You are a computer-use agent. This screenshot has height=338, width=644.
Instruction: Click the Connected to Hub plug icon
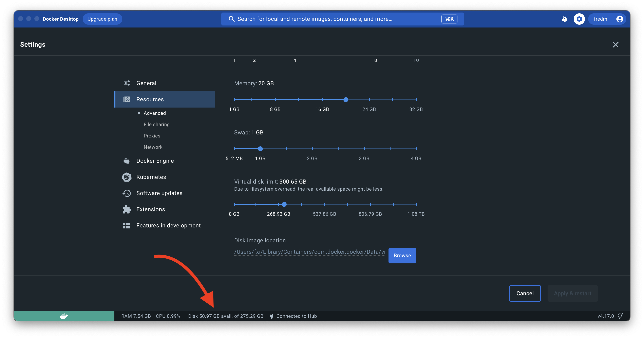[x=271, y=316]
